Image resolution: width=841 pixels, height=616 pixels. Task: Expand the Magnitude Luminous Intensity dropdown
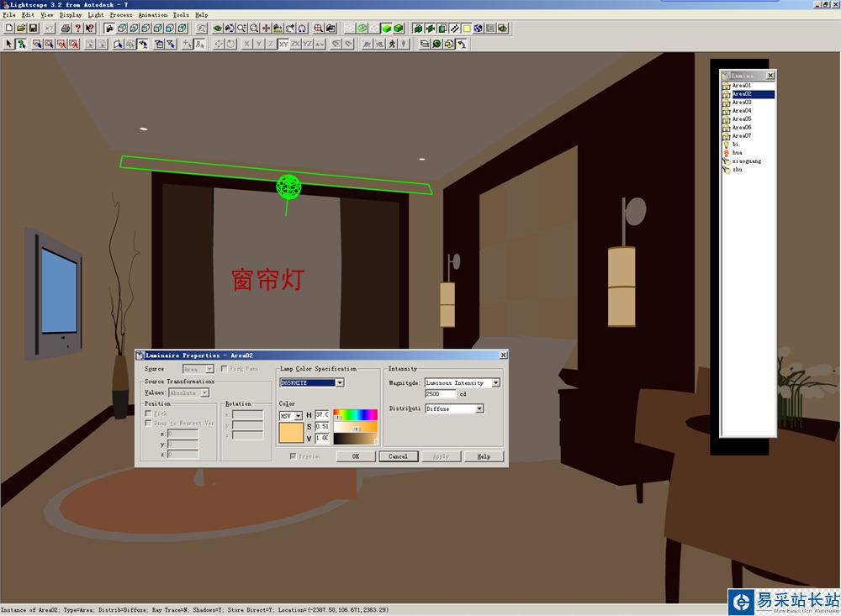click(x=496, y=382)
